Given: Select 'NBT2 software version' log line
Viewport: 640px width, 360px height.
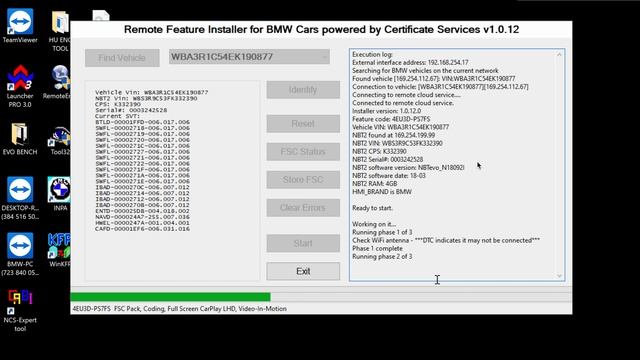Looking at the screenshot, I should pyautogui.click(x=408, y=167).
